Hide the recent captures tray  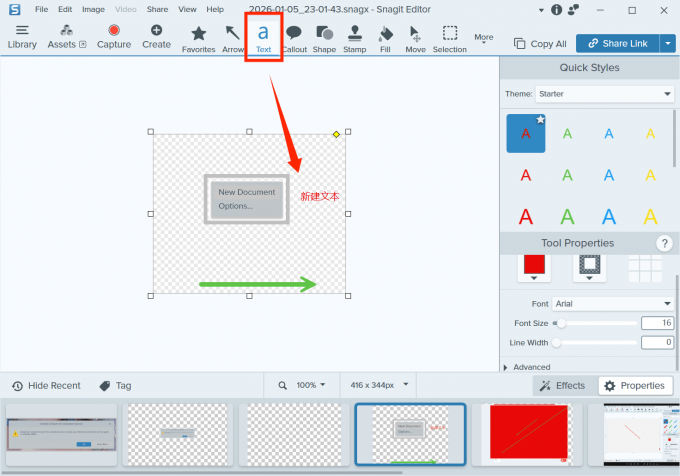(x=47, y=385)
